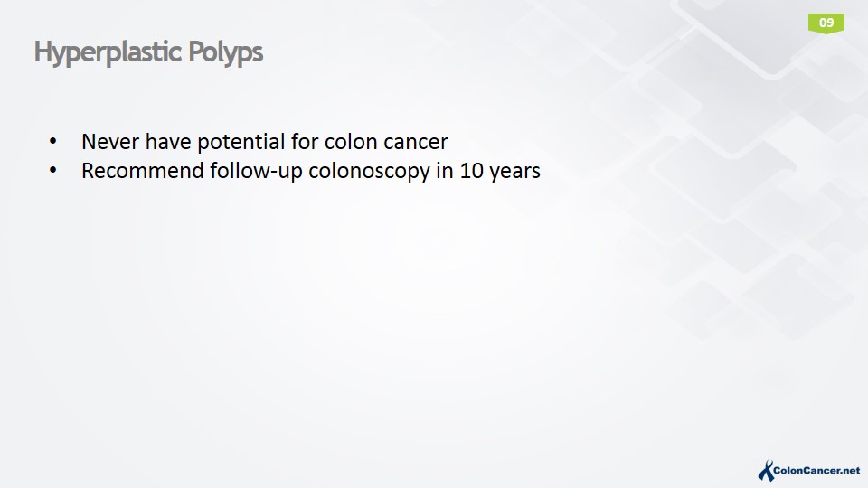Viewport: 868px width, 488px height.
Task: Click the second bullet point marker
Action: coord(52,171)
